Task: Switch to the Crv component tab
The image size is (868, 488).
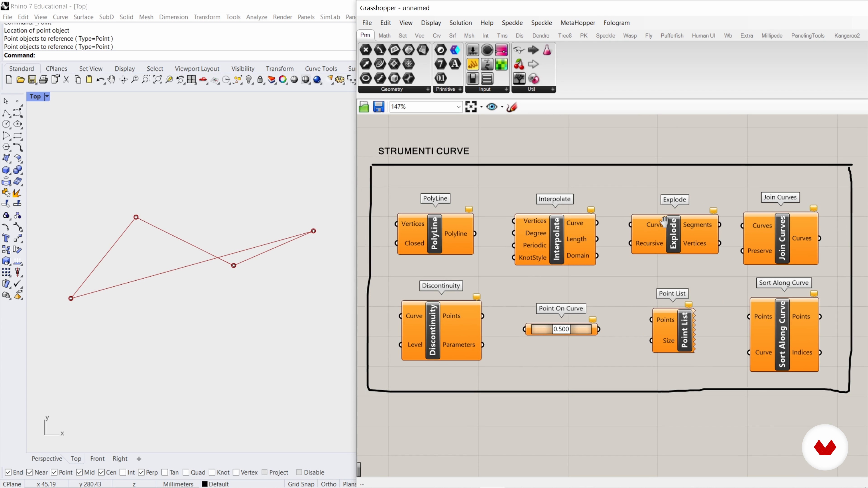Action: coord(437,35)
